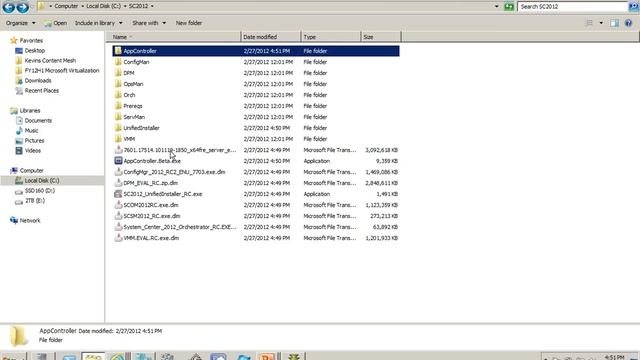
Task: Click the 3,092,618 KB size value
Action: [382, 150]
